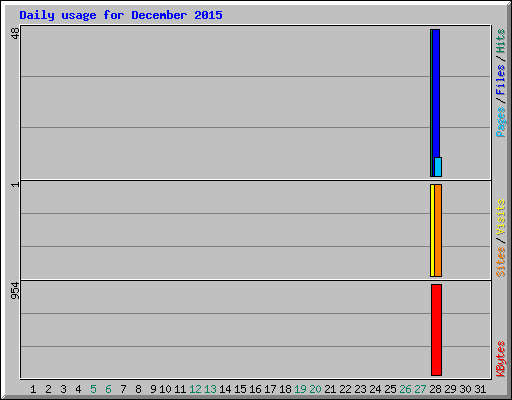Click the 'KBytes' legend label

click(x=501, y=359)
